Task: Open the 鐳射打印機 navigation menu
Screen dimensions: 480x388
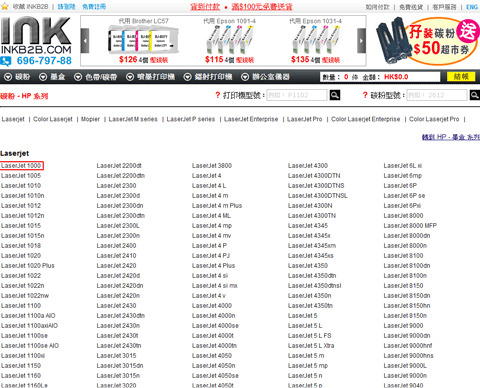Action: 208,77
